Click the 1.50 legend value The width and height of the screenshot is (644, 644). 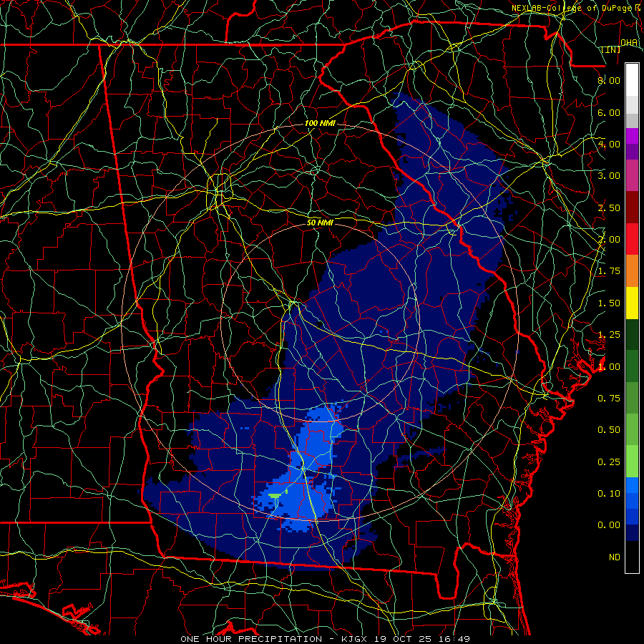[609, 303]
